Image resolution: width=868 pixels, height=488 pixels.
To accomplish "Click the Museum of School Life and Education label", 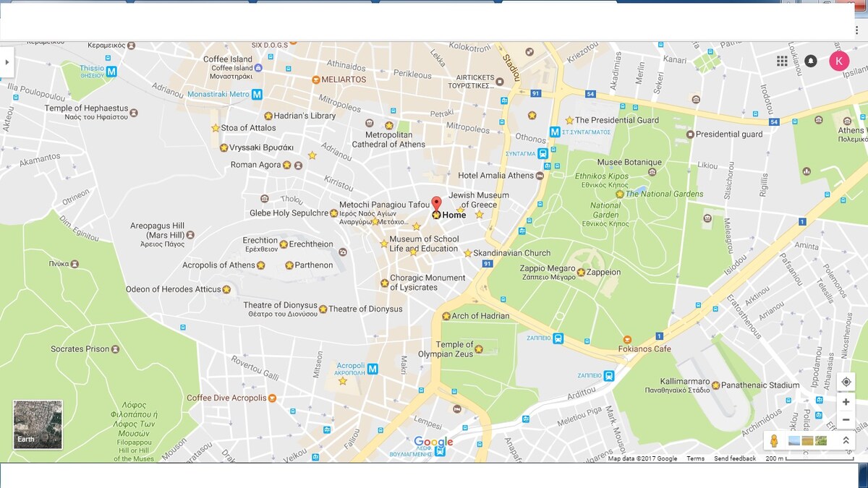I will click(x=424, y=244).
